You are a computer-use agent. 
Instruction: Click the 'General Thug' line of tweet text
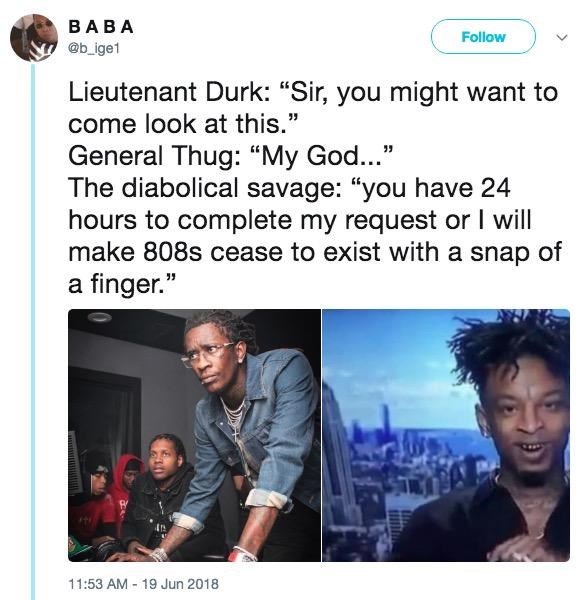click(231, 156)
